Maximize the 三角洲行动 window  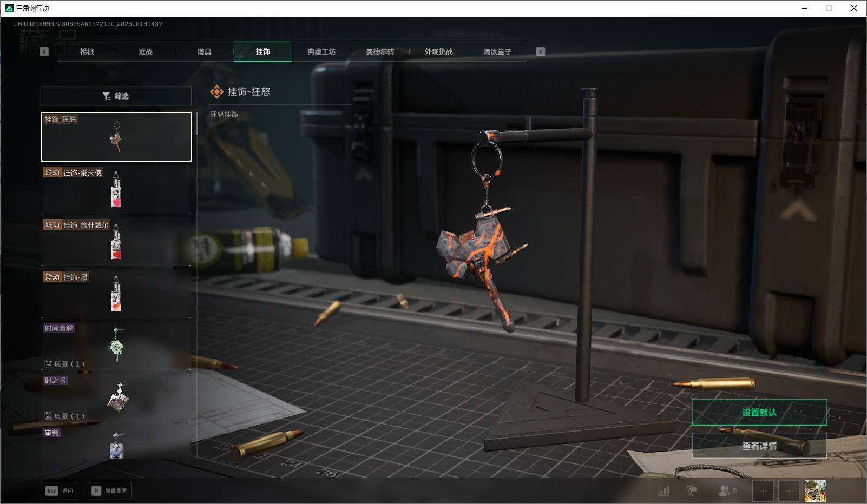[x=829, y=8]
